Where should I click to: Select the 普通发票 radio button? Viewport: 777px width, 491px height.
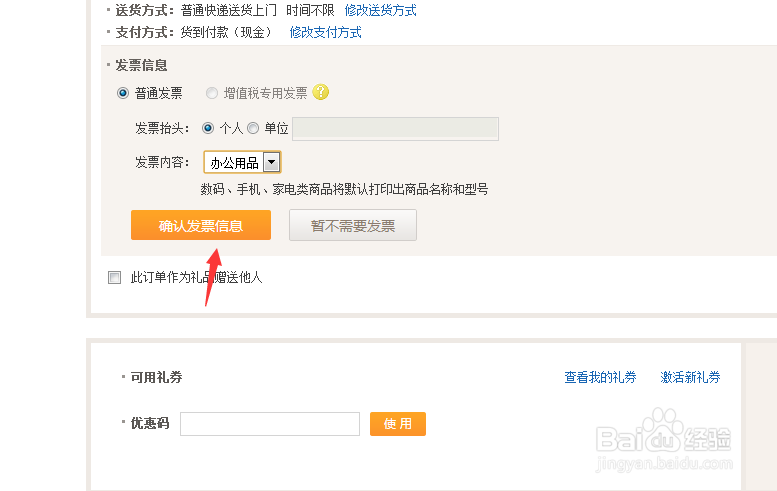[123, 93]
